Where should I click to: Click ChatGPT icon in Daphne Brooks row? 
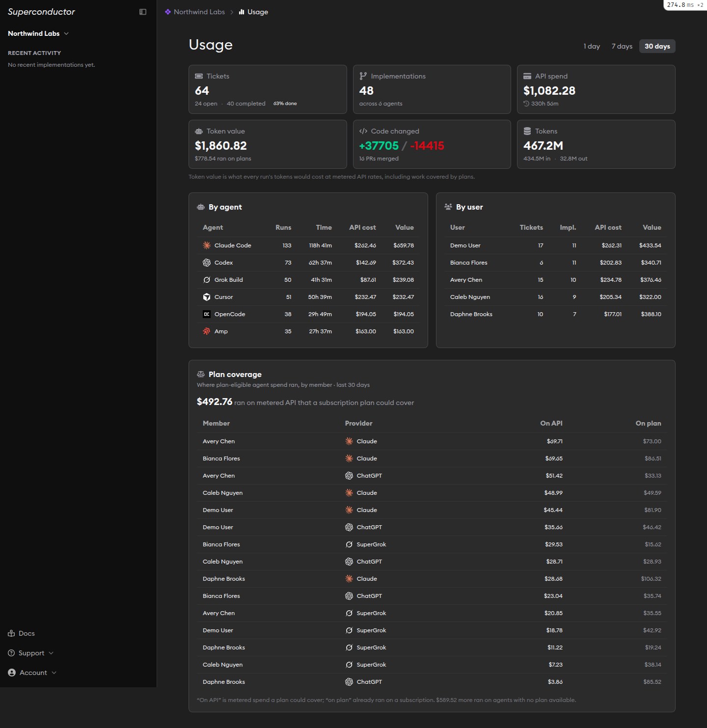click(x=349, y=682)
